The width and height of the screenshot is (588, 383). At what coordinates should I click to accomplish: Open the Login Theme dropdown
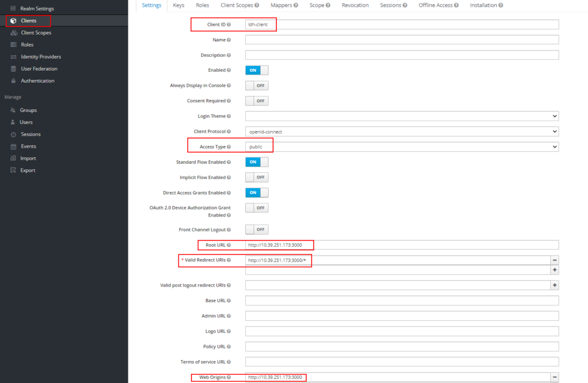[401, 116]
